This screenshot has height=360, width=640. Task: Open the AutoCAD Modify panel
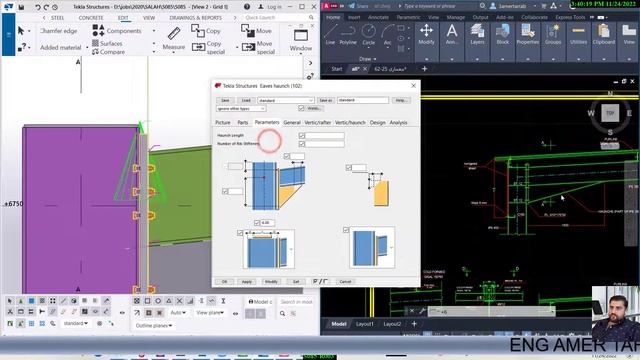point(426,35)
